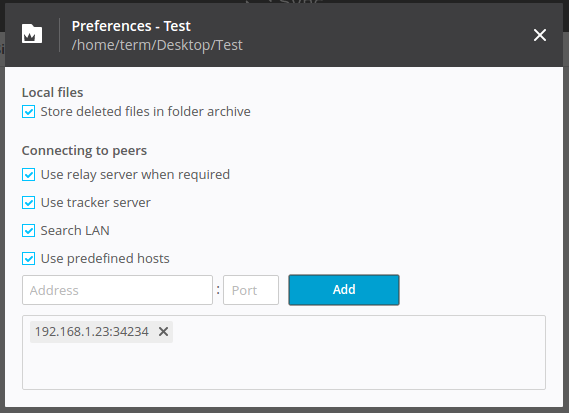Click the Preferences - Test title
This screenshot has width=569, height=413.
[131, 26]
